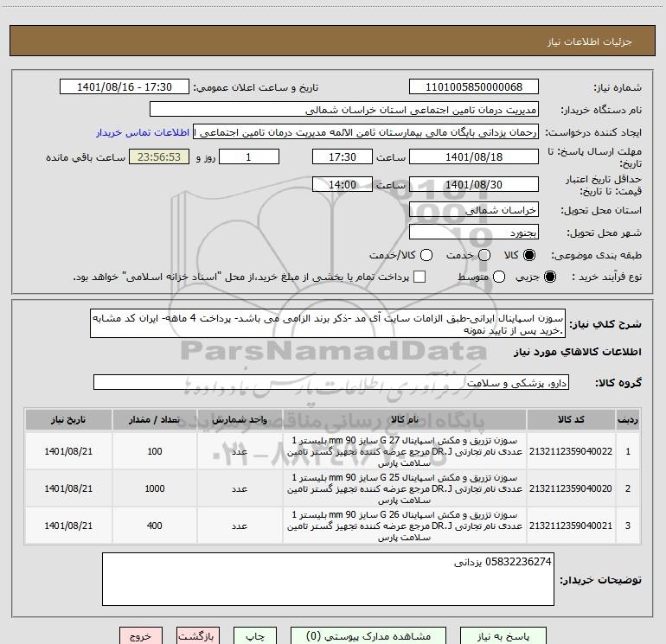Click the خروج exit button
Screen dimensions: 666x644
pos(141,636)
